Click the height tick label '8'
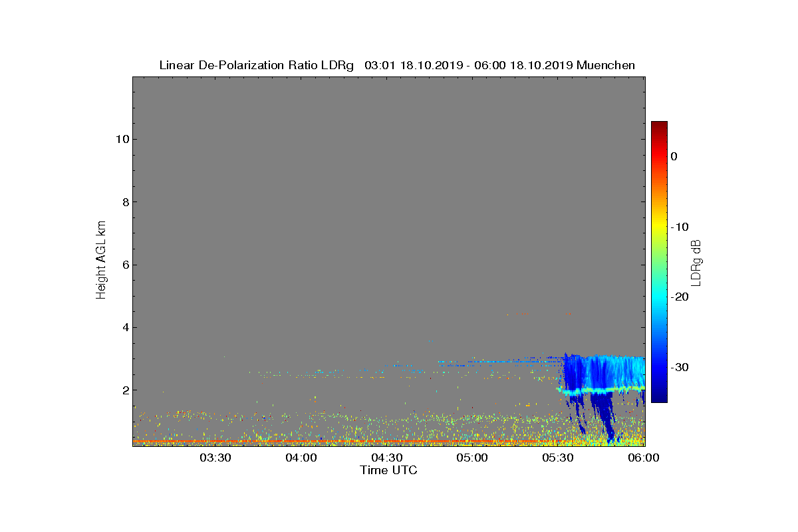 coord(124,202)
